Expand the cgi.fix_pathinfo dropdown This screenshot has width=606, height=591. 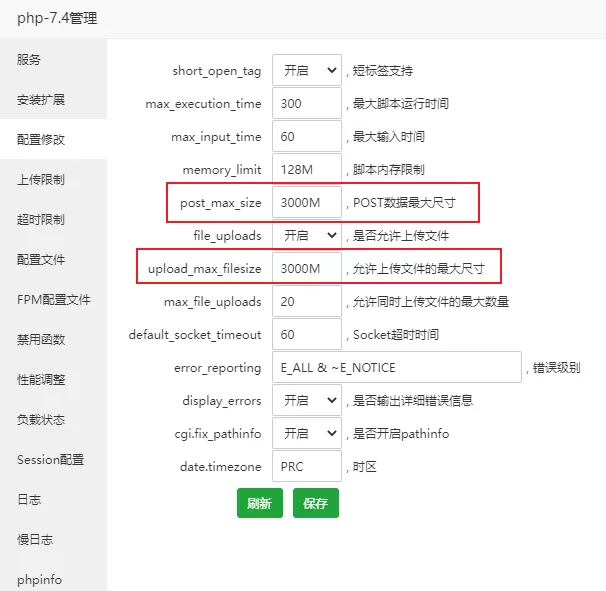click(x=307, y=433)
